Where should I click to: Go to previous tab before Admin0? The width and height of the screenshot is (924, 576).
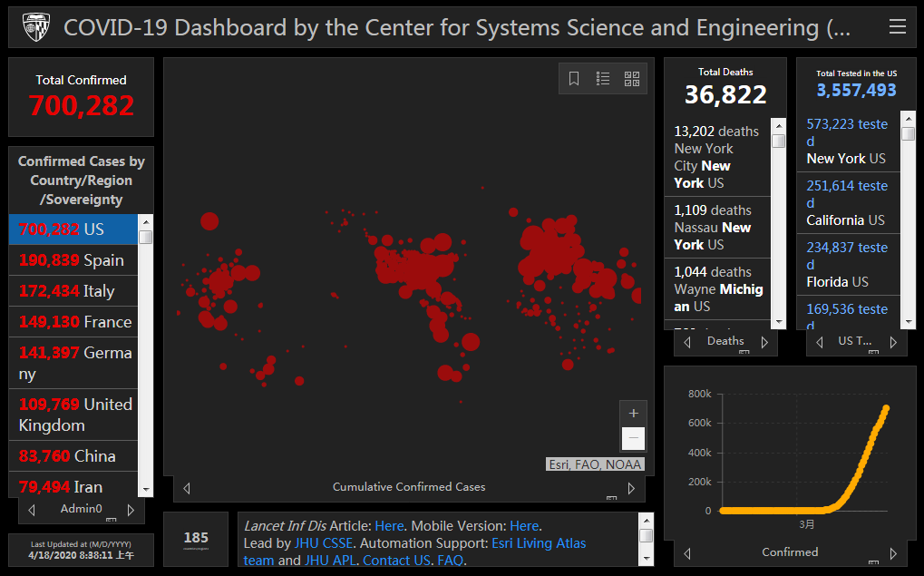33,510
